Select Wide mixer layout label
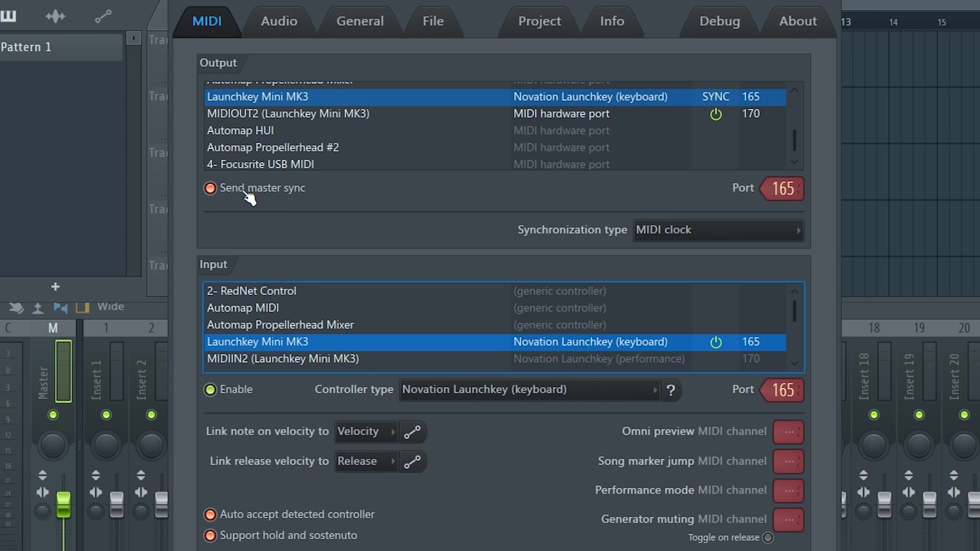Viewport: 980px width, 551px height. tap(111, 307)
